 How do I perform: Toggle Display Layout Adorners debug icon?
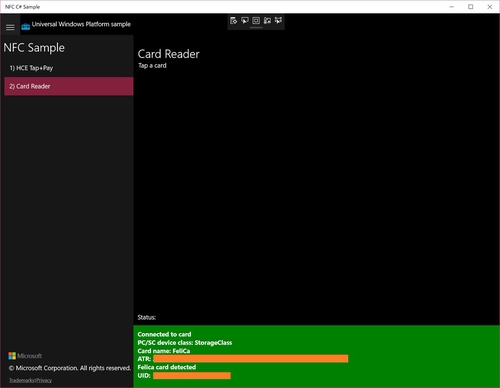[256, 21]
